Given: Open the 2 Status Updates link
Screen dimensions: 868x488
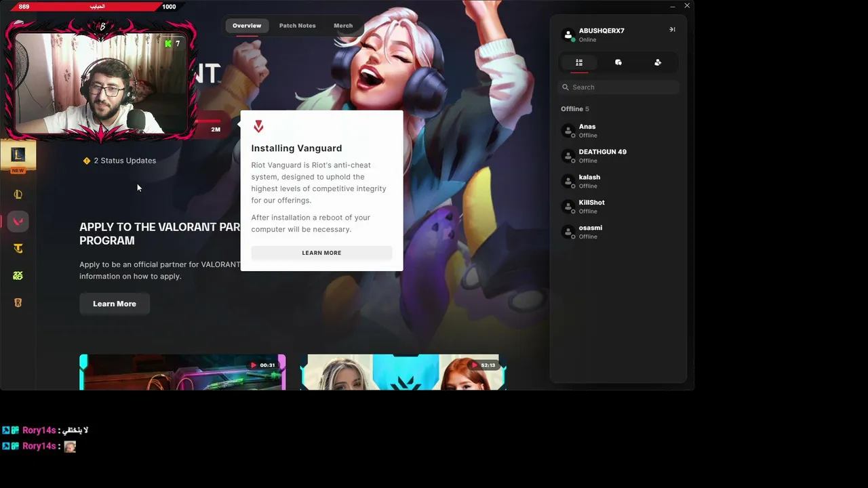Looking at the screenshot, I should click(125, 161).
